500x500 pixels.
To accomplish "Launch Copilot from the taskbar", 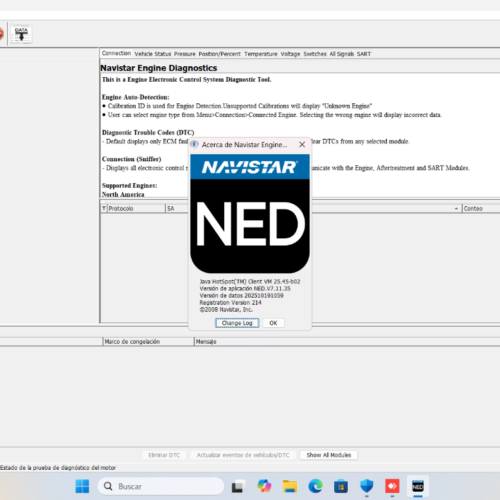I will coord(264,486).
